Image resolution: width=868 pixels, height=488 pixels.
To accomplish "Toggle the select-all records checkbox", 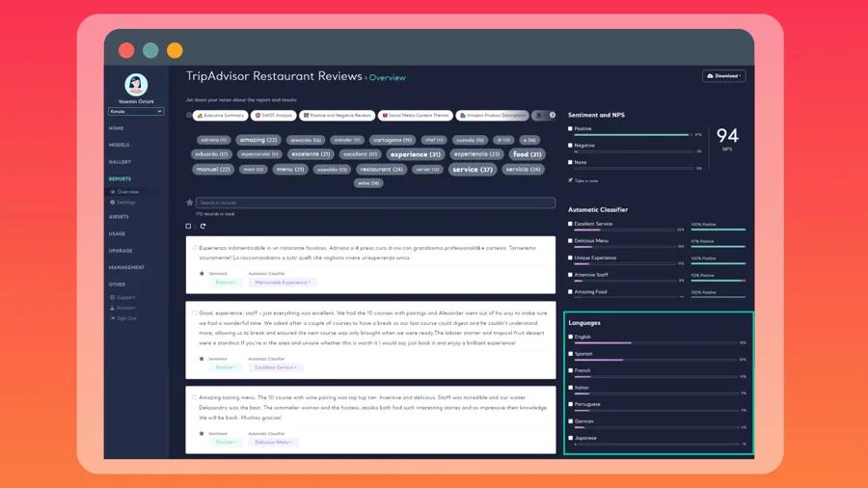I will [x=188, y=226].
